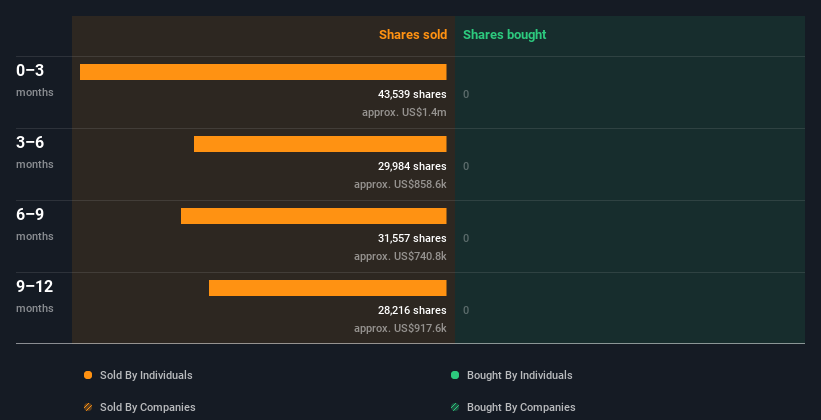821x420 pixels.
Task: Click the striped Bought By Companies legend icon
Action: 455,407
